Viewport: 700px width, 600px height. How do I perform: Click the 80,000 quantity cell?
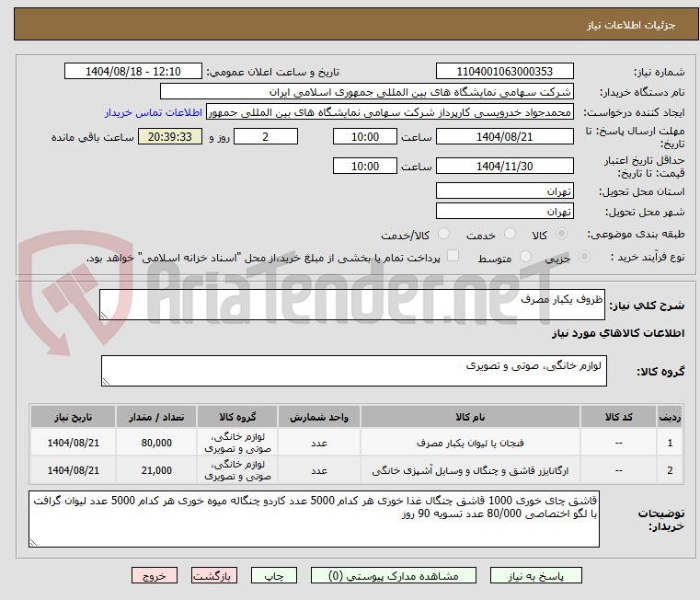point(156,443)
